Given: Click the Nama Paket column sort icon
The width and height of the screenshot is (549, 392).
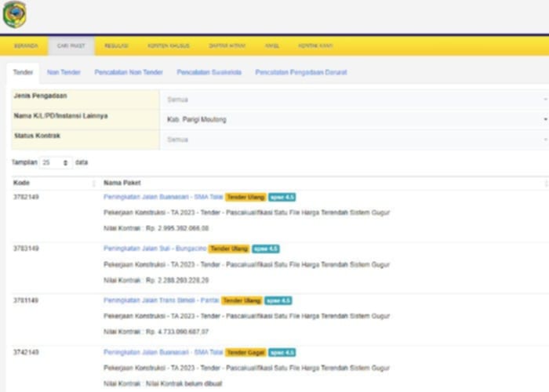Looking at the screenshot, I should (x=546, y=183).
